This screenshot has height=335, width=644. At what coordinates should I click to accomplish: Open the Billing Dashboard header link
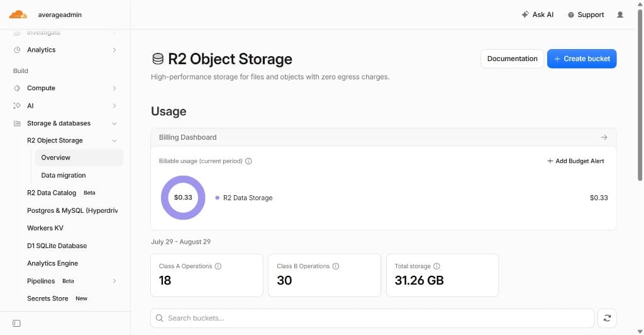pos(383,137)
